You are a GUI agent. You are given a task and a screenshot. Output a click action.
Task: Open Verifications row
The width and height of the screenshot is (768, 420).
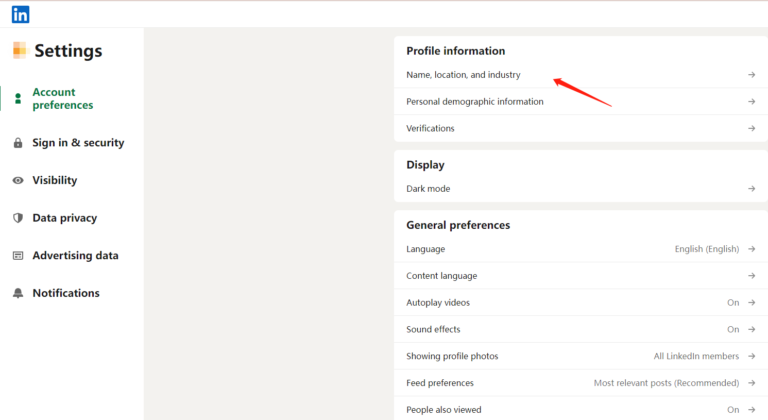430,128
